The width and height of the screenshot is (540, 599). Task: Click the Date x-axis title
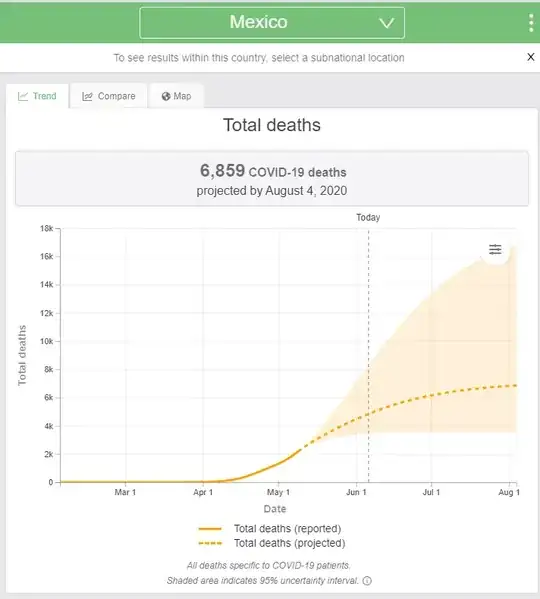[x=275, y=509]
